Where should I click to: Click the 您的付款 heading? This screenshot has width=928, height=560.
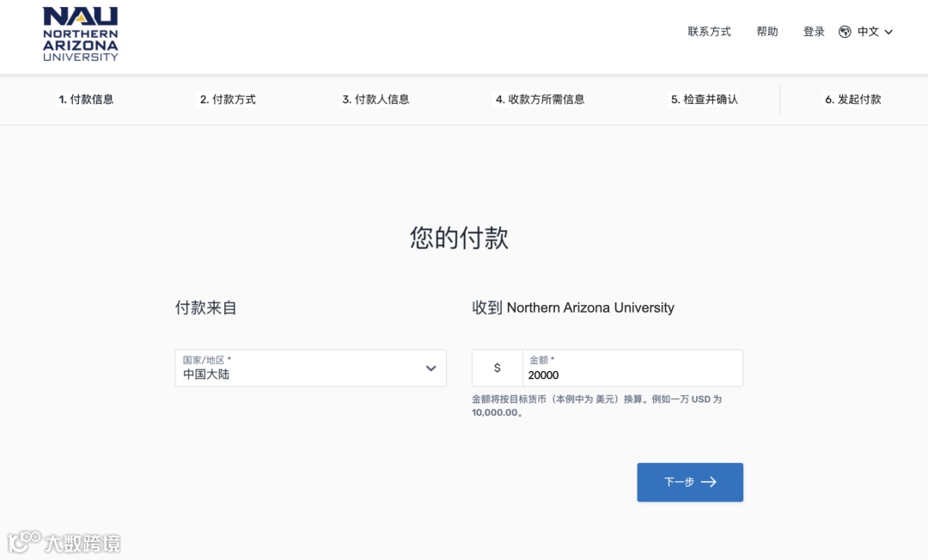(x=459, y=238)
